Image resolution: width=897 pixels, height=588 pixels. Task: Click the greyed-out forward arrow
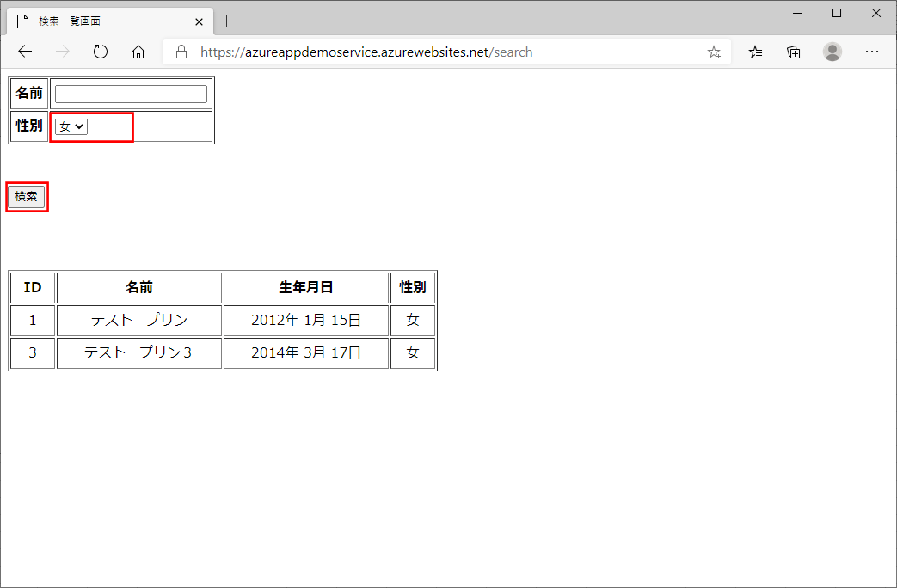[x=63, y=52]
